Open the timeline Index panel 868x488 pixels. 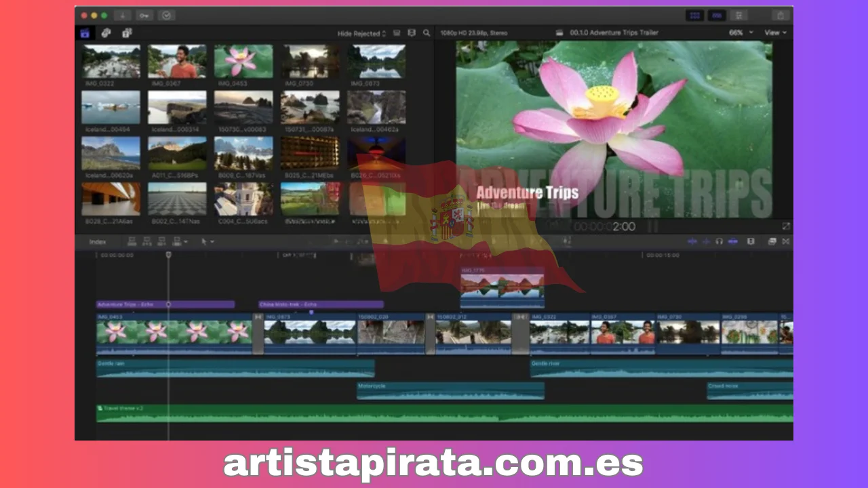(x=98, y=242)
